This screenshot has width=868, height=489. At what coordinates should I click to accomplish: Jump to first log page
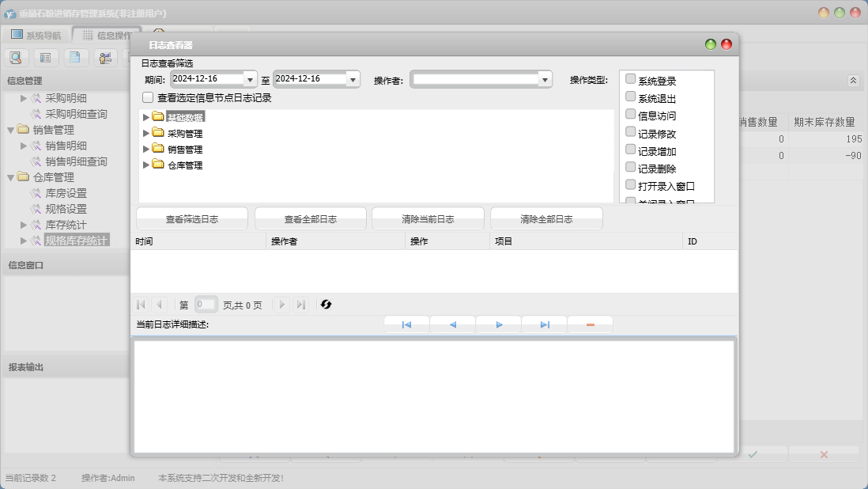142,305
